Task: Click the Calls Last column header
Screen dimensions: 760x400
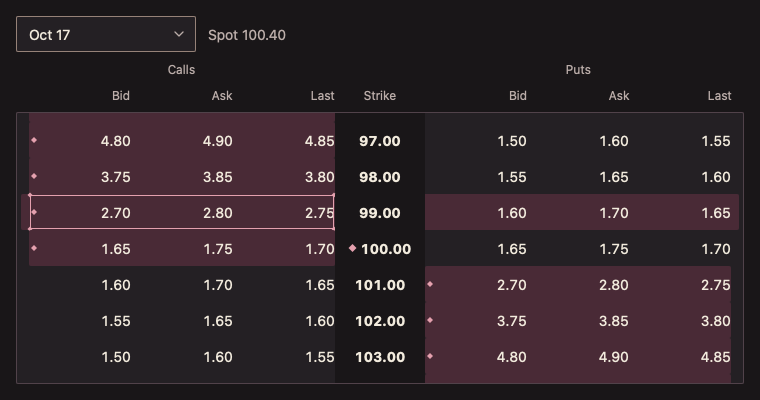Action: [322, 96]
